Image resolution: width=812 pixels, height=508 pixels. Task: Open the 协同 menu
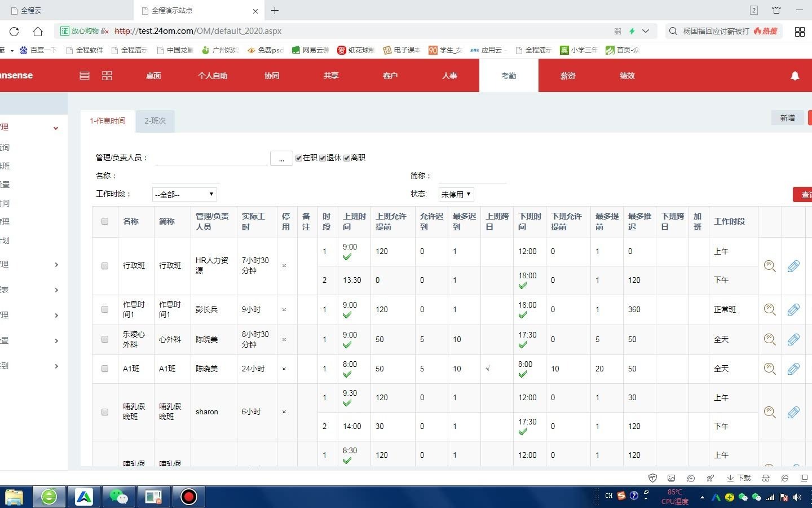tap(272, 76)
